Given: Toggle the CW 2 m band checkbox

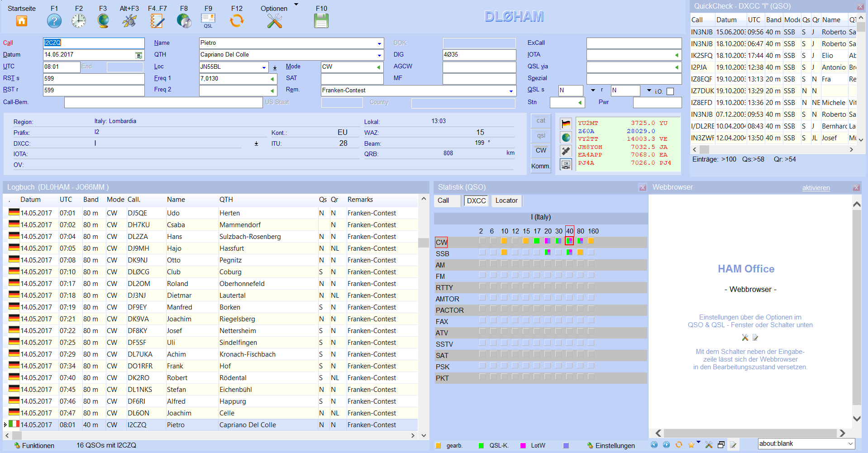Looking at the screenshot, I should click(482, 241).
